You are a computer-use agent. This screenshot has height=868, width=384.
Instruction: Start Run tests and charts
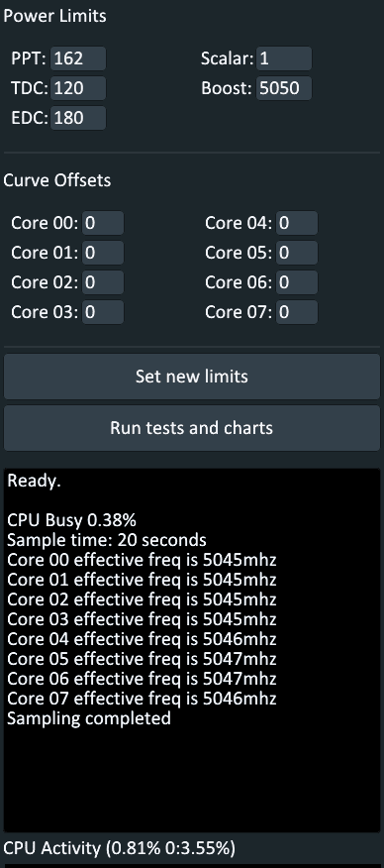(x=192, y=428)
